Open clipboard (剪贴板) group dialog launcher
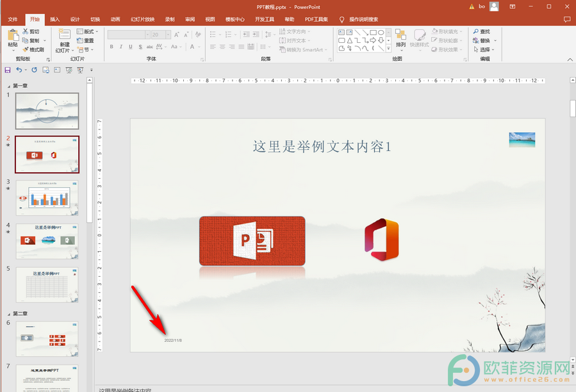 [x=48, y=60]
